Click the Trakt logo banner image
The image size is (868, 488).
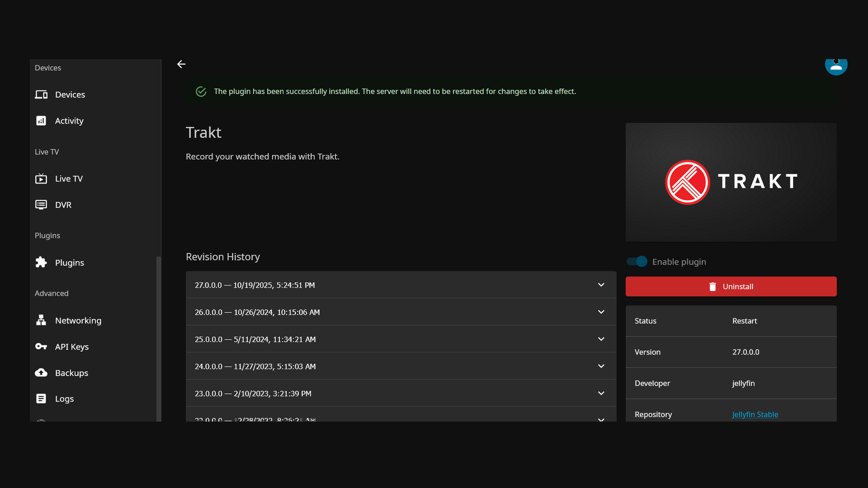click(731, 182)
